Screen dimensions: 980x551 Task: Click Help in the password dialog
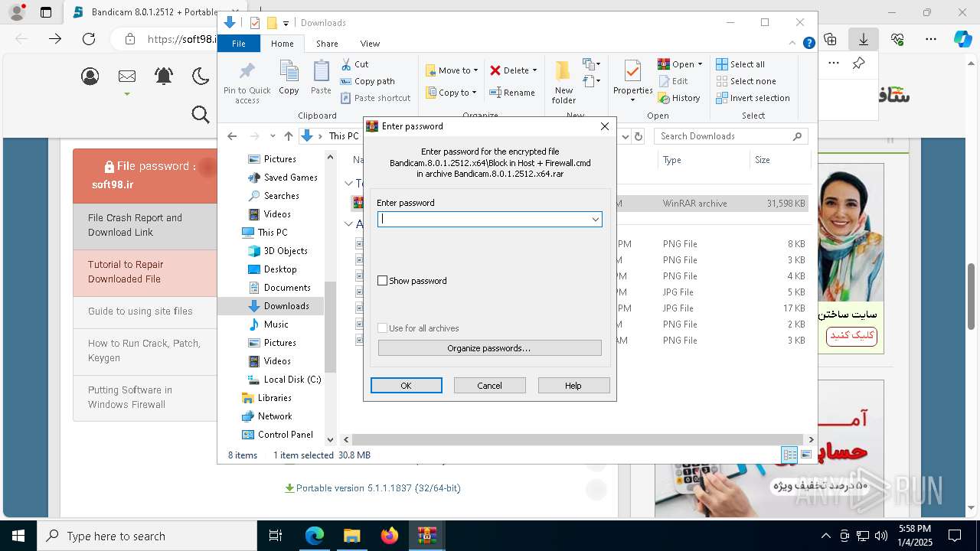[573, 386]
